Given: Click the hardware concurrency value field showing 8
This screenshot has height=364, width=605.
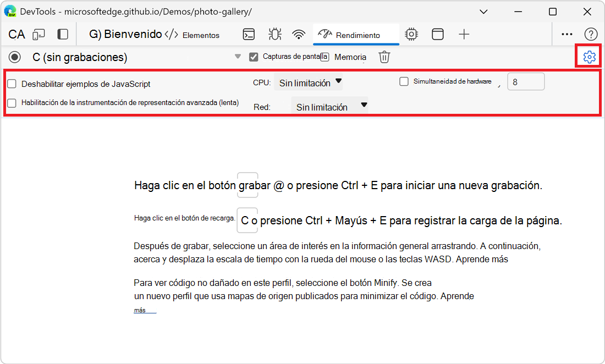Looking at the screenshot, I should click(x=526, y=81).
